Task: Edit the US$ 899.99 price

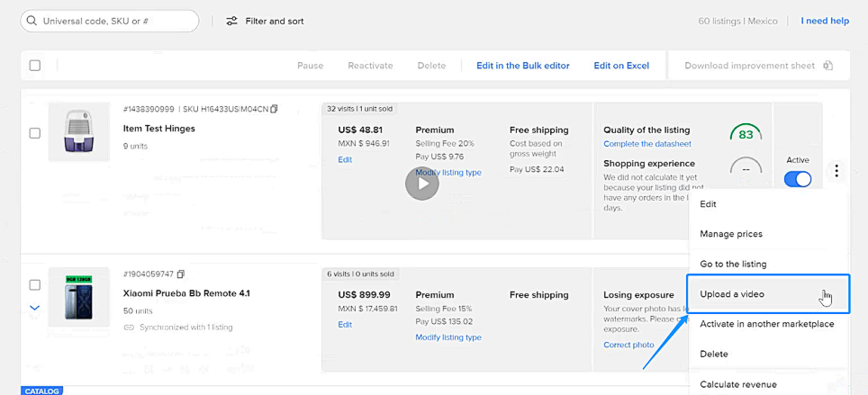Action: pyautogui.click(x=345, y=324)
